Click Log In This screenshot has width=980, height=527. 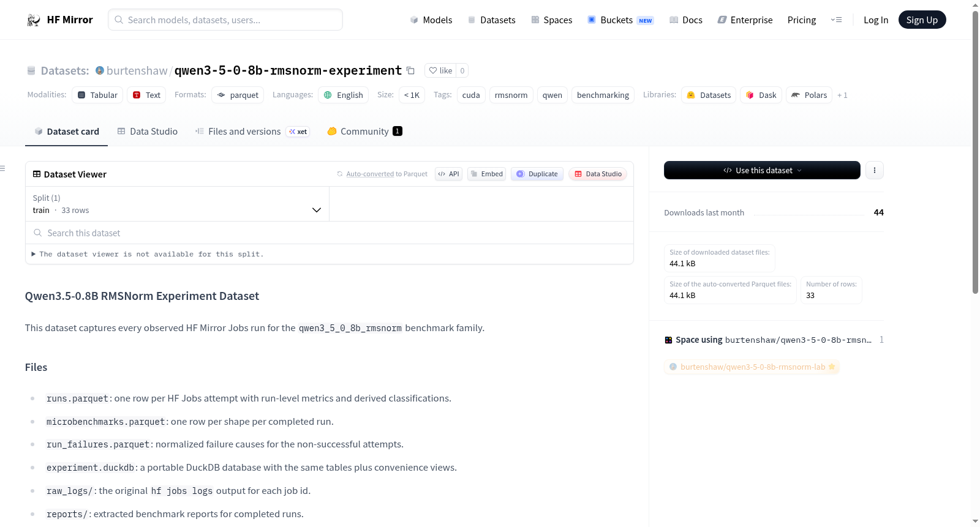click(x=876, y=20)
